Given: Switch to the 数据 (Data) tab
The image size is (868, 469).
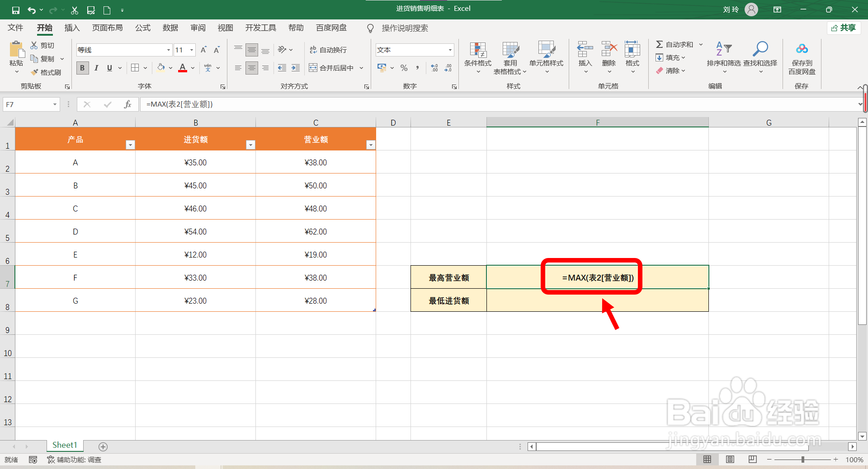Looking at the screenshot, I should tap(170, 28).
